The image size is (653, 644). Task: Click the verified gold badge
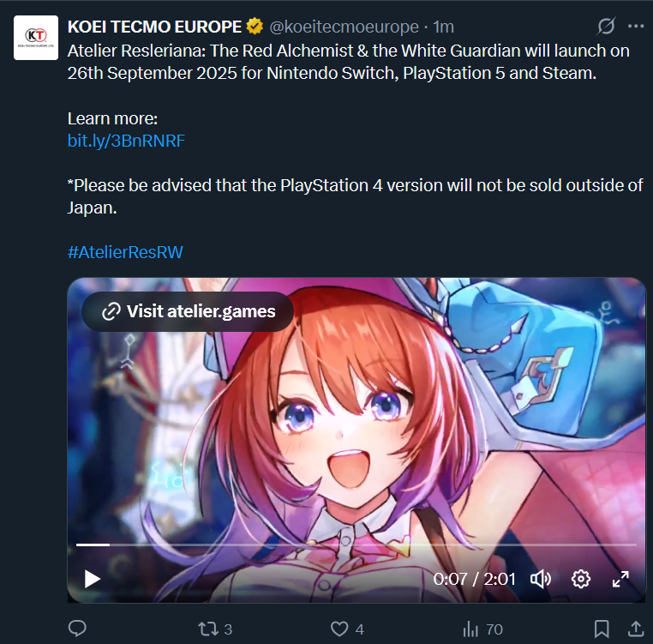pyautogui.click(x=255, y=27)
